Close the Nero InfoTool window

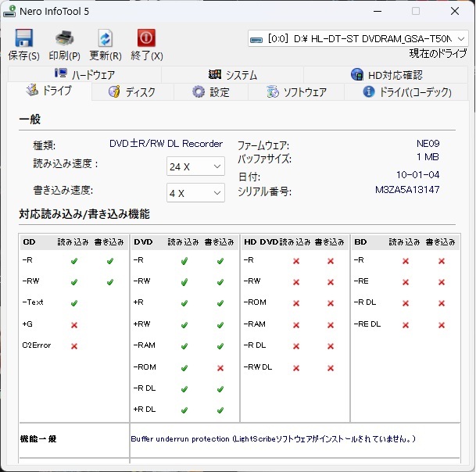point(455,11)
